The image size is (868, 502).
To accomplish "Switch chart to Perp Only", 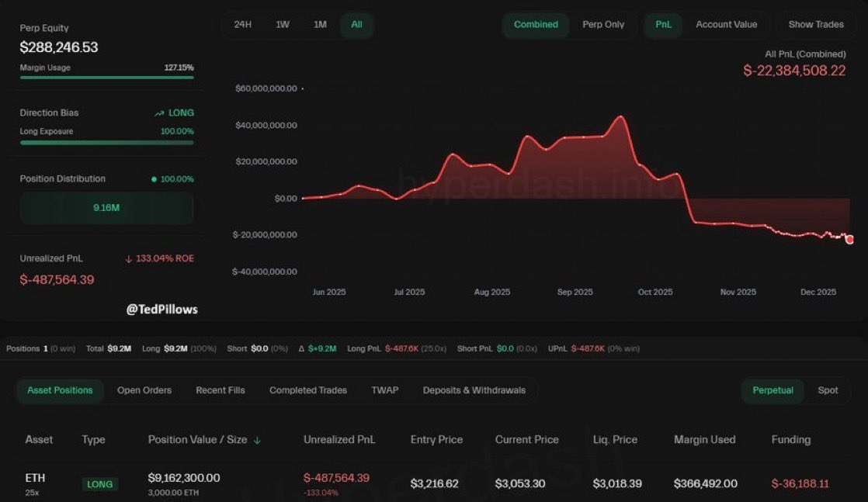I will pyautogui.click(x=602, y=24).
